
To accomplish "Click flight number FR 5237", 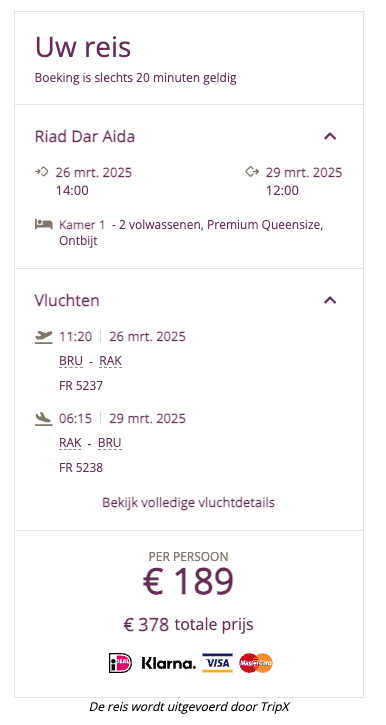I will pyautogui.click(x=81, y=386).
